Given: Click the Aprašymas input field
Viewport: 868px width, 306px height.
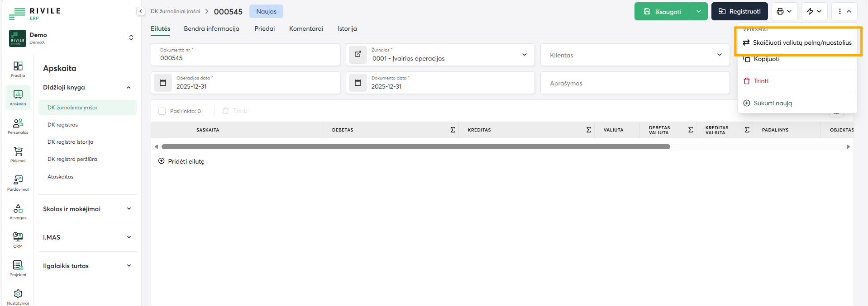Looking at the screenshot, I should click(634, 83).
